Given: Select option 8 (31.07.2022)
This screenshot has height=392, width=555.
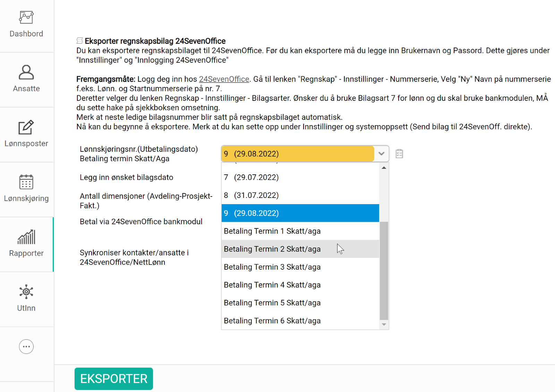Looking at the screenshot, I should tap(300, 195).
